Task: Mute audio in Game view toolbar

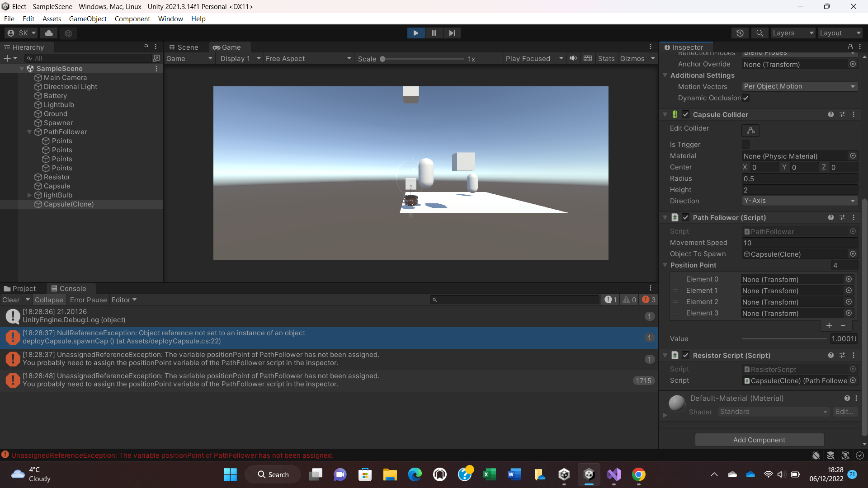Action: coord(573,58)
